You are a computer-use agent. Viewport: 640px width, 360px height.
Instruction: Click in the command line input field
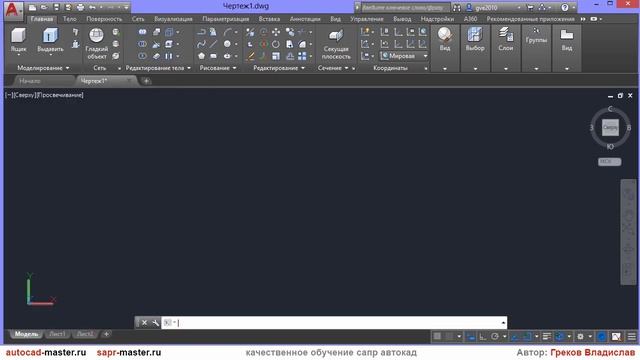(334, 323)
